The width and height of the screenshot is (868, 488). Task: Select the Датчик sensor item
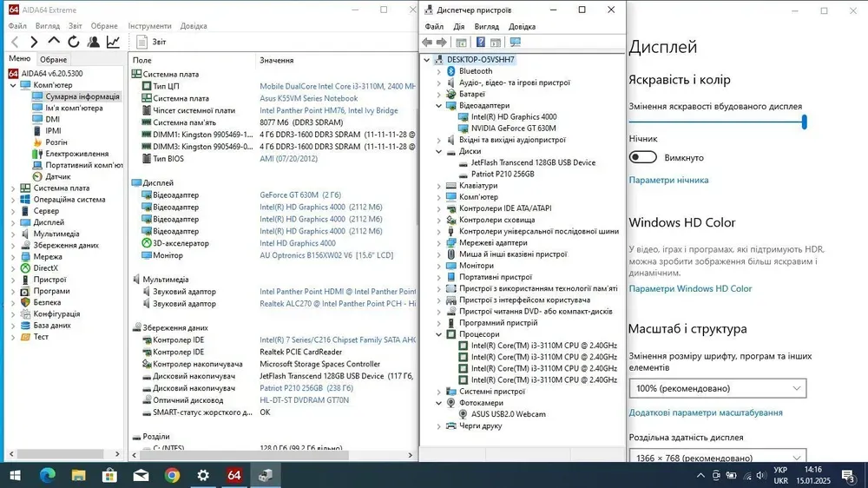pyautogui.click(x=57, y=176)
